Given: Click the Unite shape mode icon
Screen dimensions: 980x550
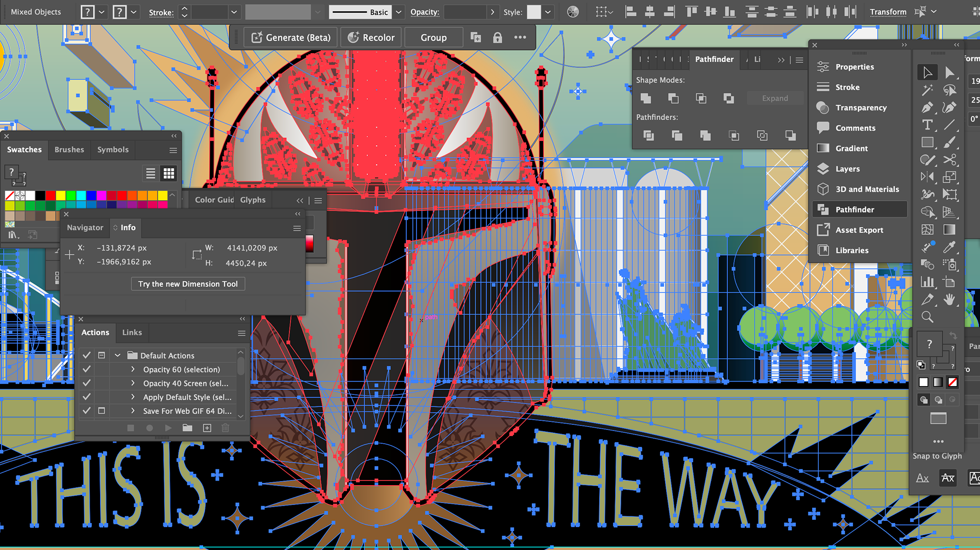Looking at the screenshot, I should pyautogui.click(x=646, y=98).
